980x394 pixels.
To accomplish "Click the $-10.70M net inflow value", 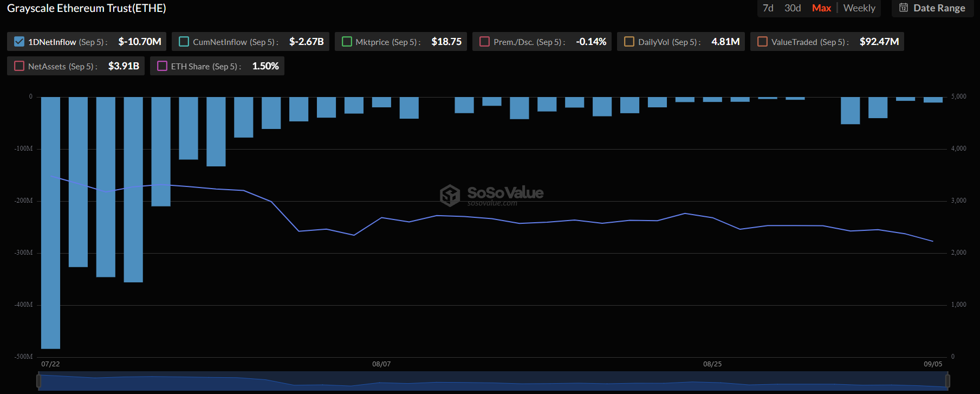I will [140, 42].
